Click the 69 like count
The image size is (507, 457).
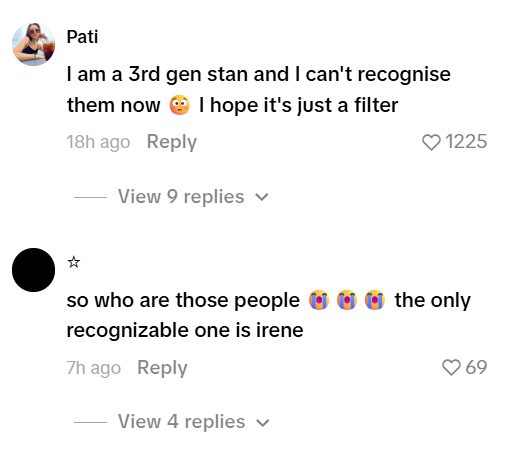pyautogui.click(x=476, y=367)
